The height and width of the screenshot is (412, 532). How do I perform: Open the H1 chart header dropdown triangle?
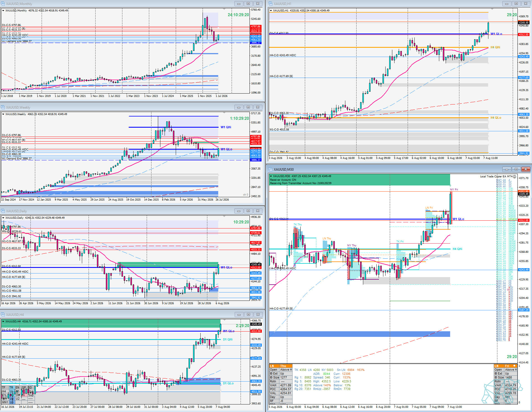[271, 11]
